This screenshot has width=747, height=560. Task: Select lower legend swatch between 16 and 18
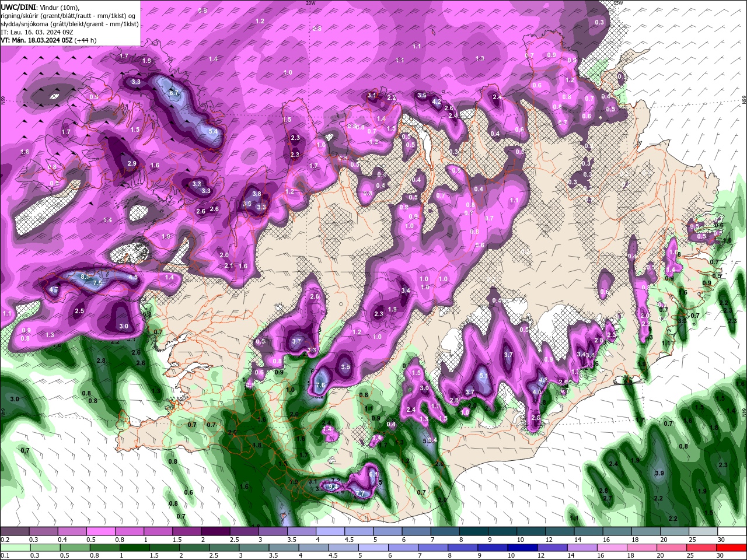613,548
